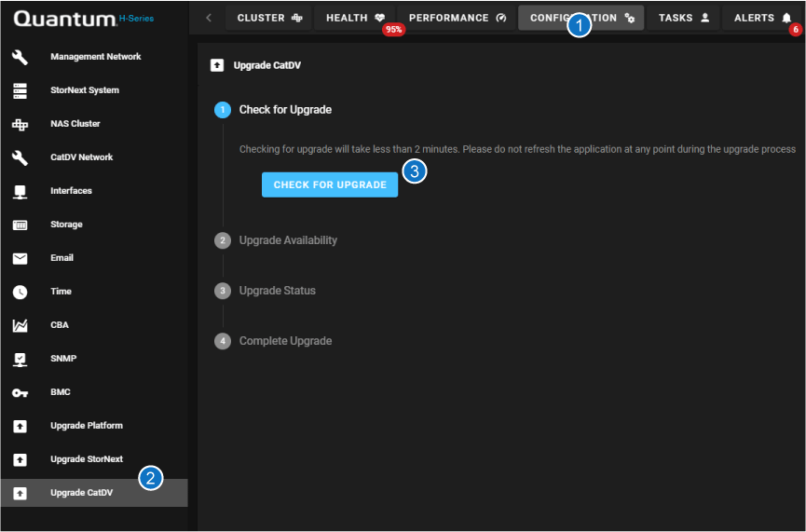Open the Cluster tab
Viewport: 806px width, 532px height.
click(x=269, y=18)
